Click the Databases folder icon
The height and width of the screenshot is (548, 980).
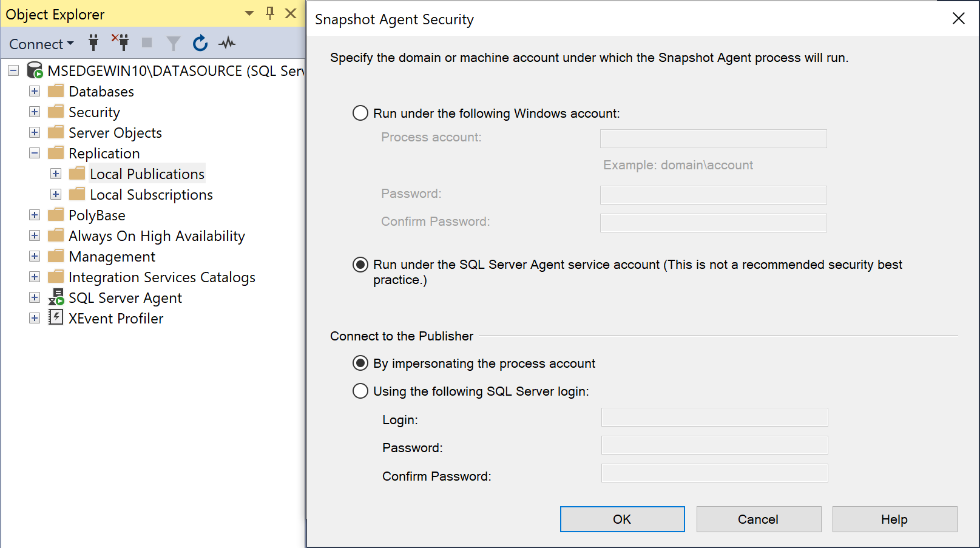(55, 90)
